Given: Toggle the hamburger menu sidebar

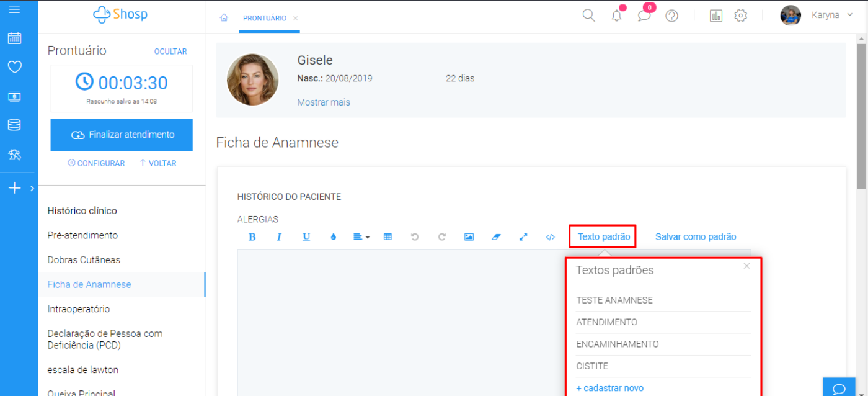Looking at the screenshot, I should coord(14,9).
